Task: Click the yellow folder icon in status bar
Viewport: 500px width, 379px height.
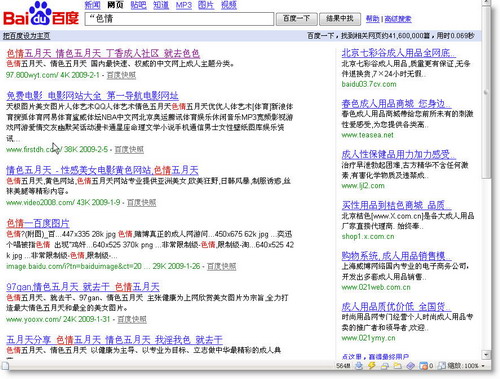Action: point(397,366)
